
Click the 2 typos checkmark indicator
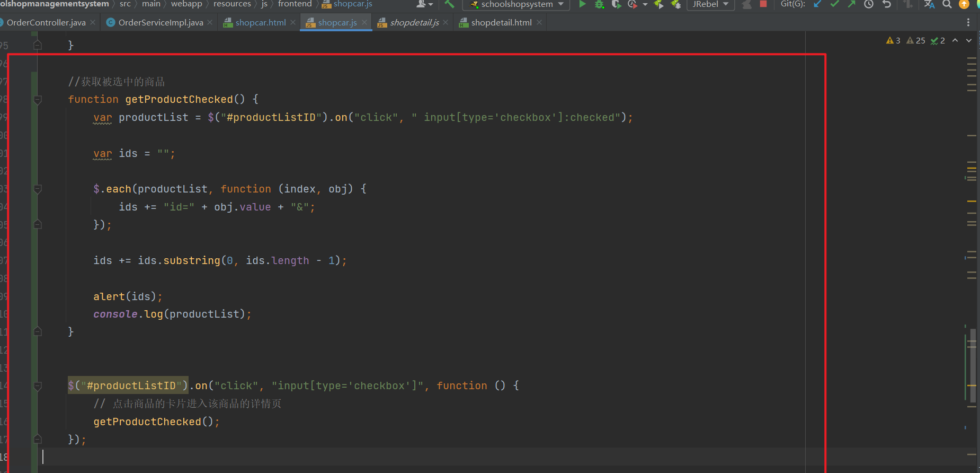tap(938, 40)
